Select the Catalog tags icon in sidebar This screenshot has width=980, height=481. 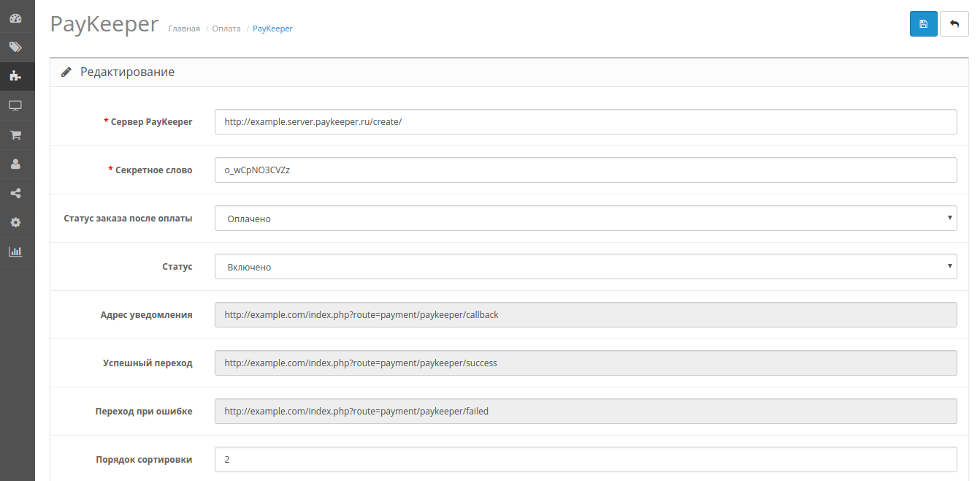click(15, 47)
